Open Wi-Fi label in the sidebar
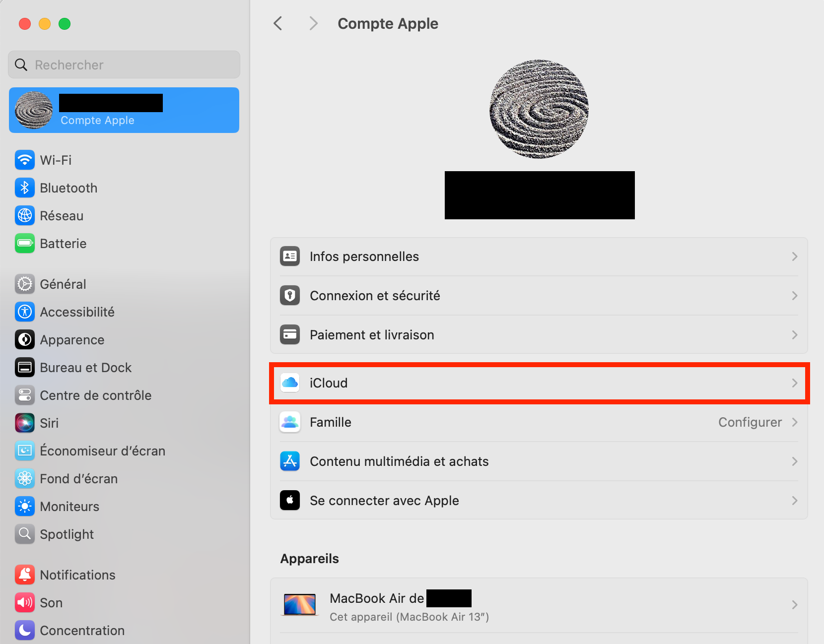The height and width of the screenshot is (644, 824). coord(56,160)
